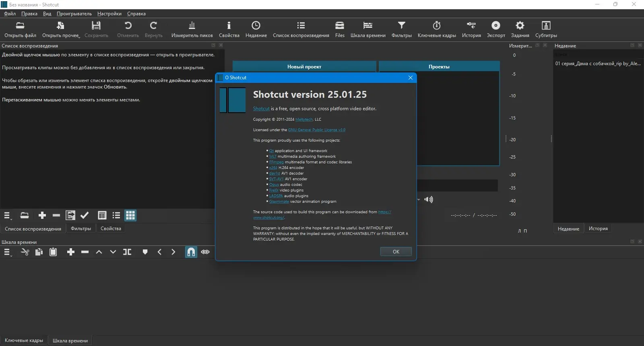Click Open Other toolbar button
This screenshot has height=346, width=644.
tap(61, 29)
